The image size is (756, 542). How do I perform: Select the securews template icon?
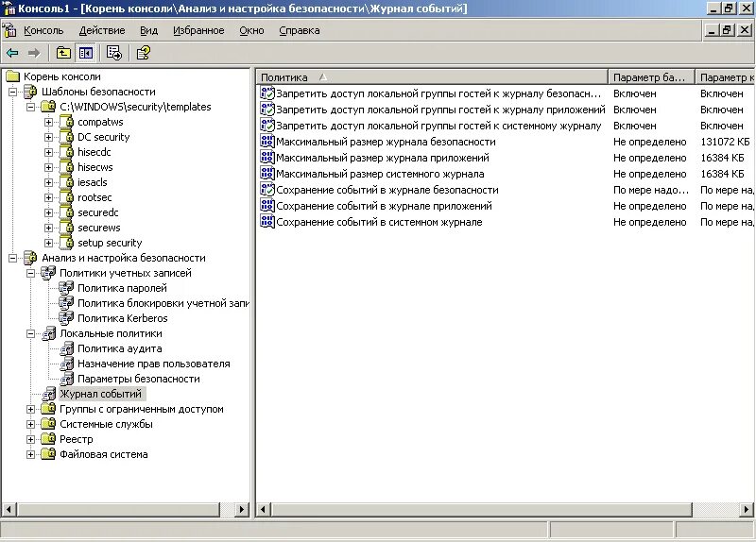66,228
